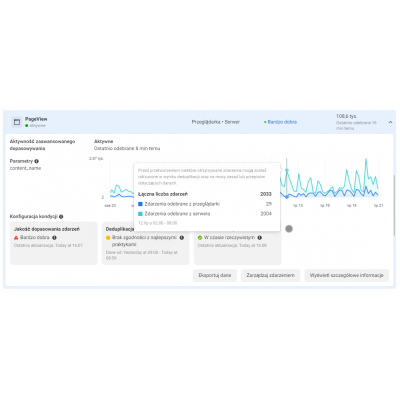Click info icon beside Brak zgodności text

(182, 238)
